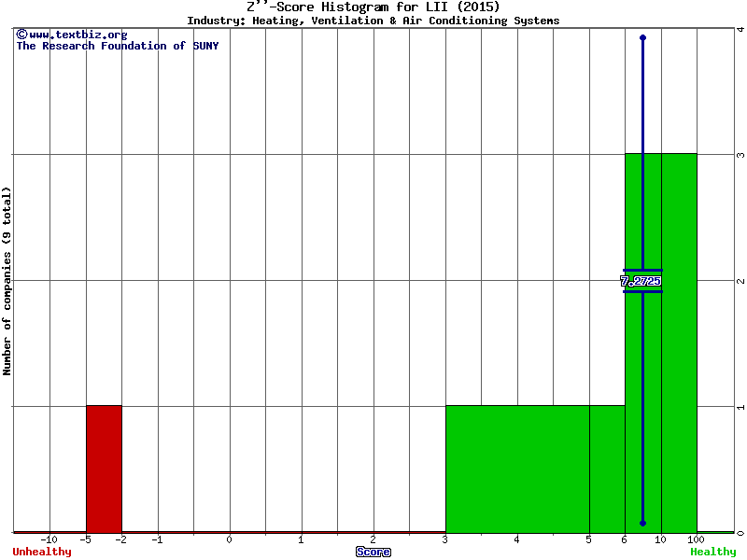Click the x-axis tick label '5'
This screenshot has height=560, width=747.
589,540
